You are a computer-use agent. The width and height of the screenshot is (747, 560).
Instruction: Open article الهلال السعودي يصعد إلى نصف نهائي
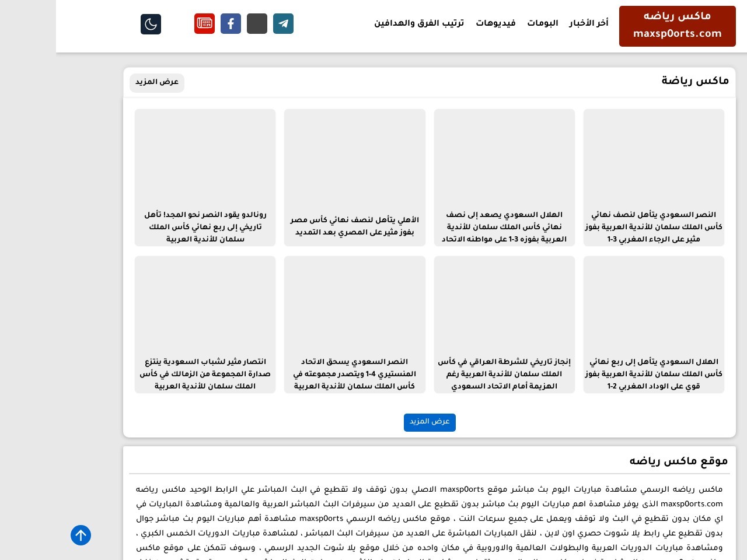click(504, 227)
